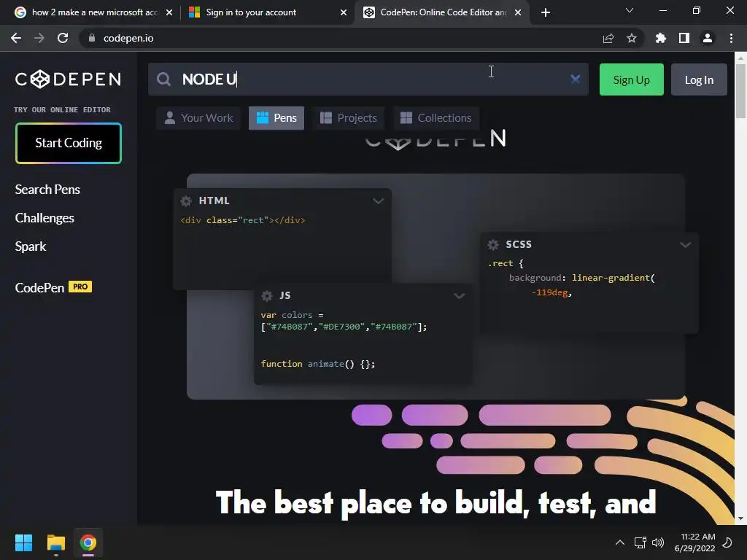Image resolution: width=747 pixels, height=560 pixels.
Task: Open the Chrome three-dot menu
Action: tap(731, 38)
